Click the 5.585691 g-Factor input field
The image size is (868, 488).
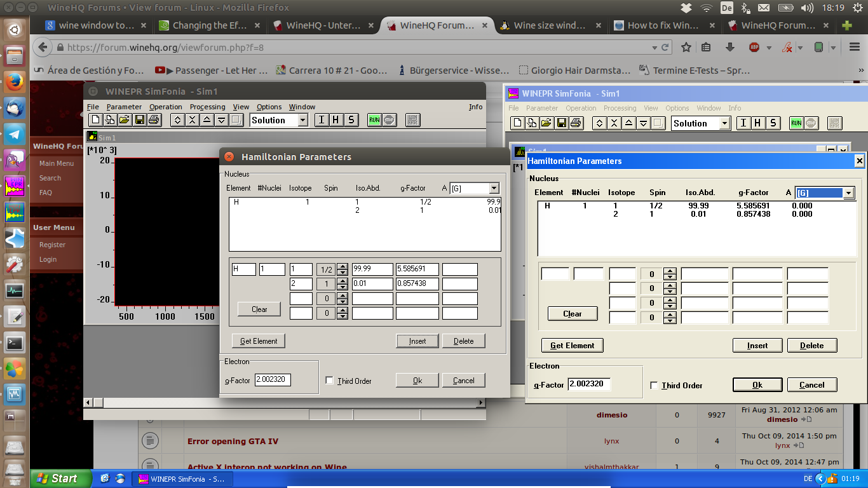tap(417, 269)
